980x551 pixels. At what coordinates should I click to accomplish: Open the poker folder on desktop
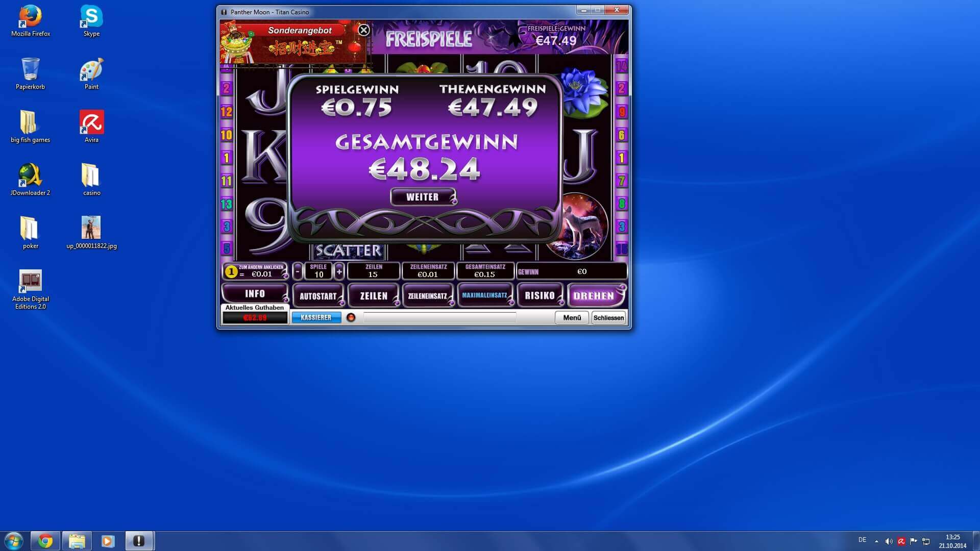pos(31,233)
